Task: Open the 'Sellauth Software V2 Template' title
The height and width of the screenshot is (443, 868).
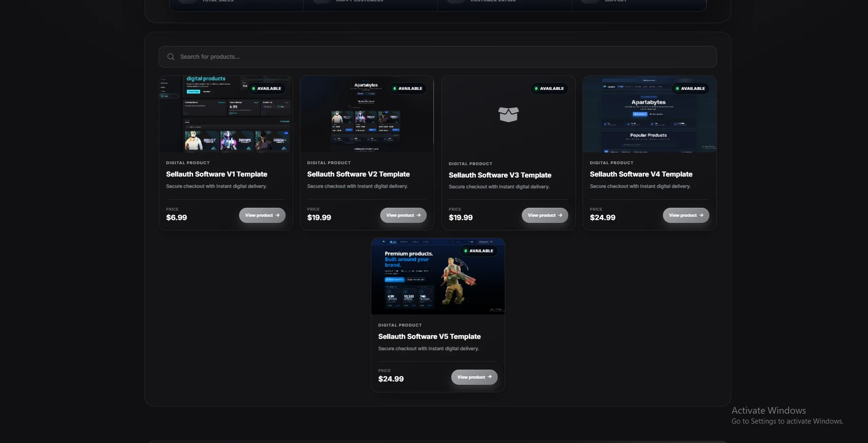Action: [x=358, y=174]
